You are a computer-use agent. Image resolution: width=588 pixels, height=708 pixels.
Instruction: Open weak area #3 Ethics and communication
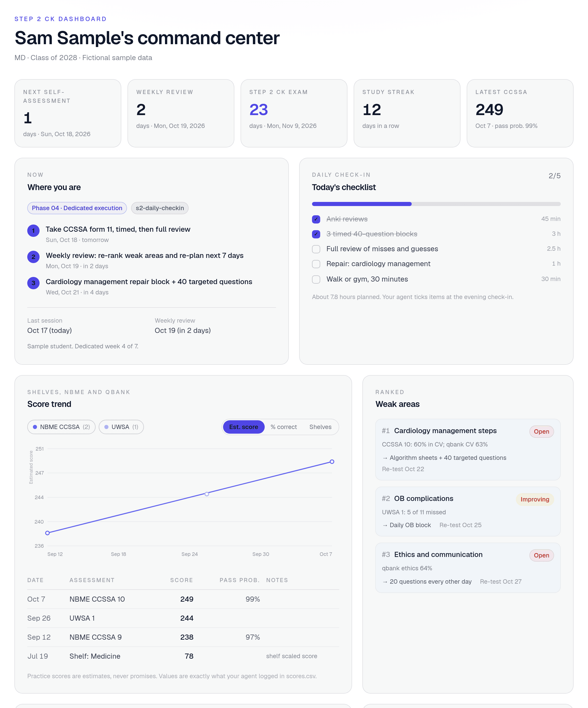(468, 568)
